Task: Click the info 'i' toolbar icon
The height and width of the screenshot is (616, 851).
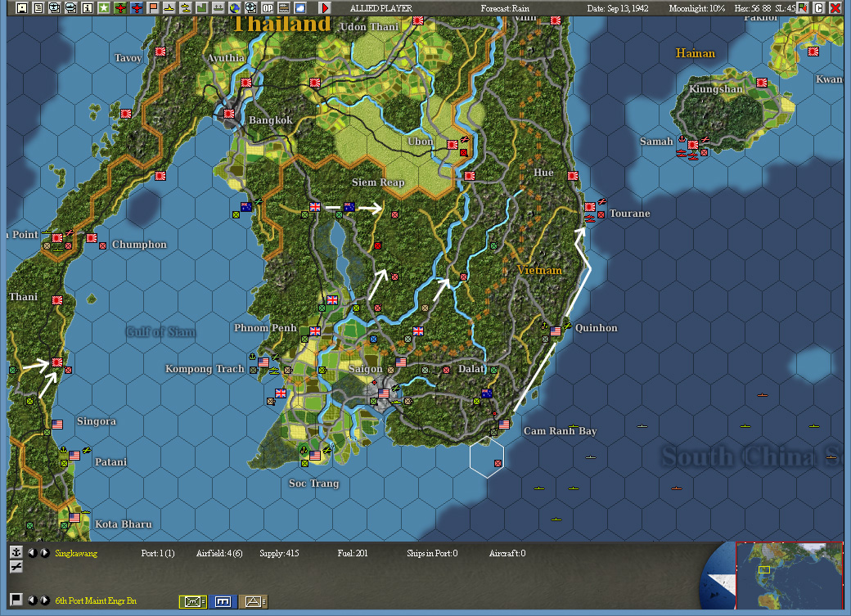Action: coord(87,7)
